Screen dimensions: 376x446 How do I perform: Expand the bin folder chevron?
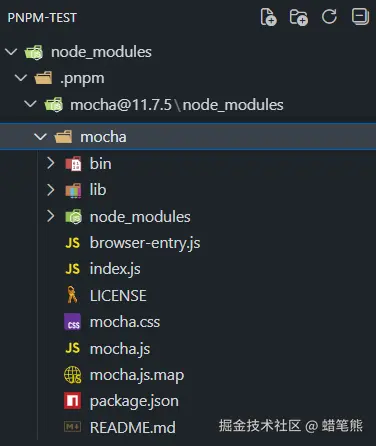(51, 163)
